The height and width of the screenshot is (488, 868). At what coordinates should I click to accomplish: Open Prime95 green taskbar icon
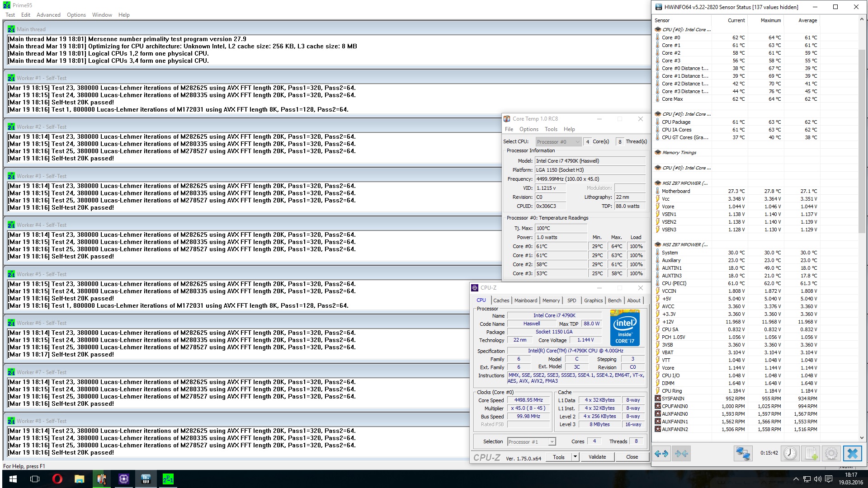point(168,479)
